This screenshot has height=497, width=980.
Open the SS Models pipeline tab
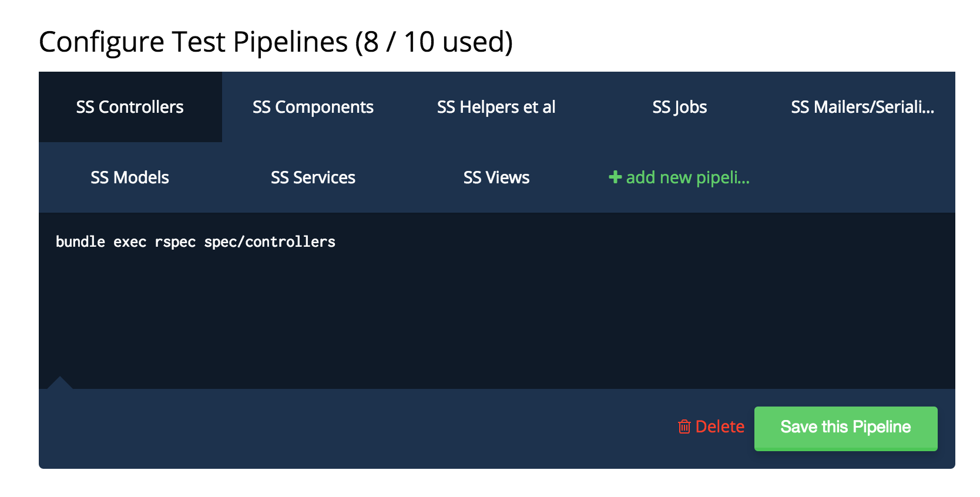[129, 177]
